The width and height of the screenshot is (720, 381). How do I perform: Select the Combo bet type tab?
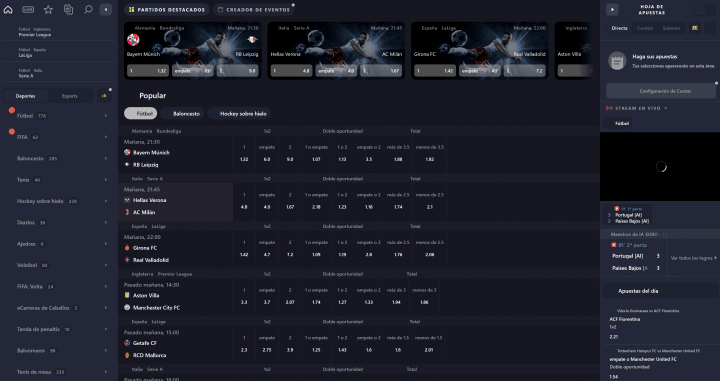pos(645,28)
